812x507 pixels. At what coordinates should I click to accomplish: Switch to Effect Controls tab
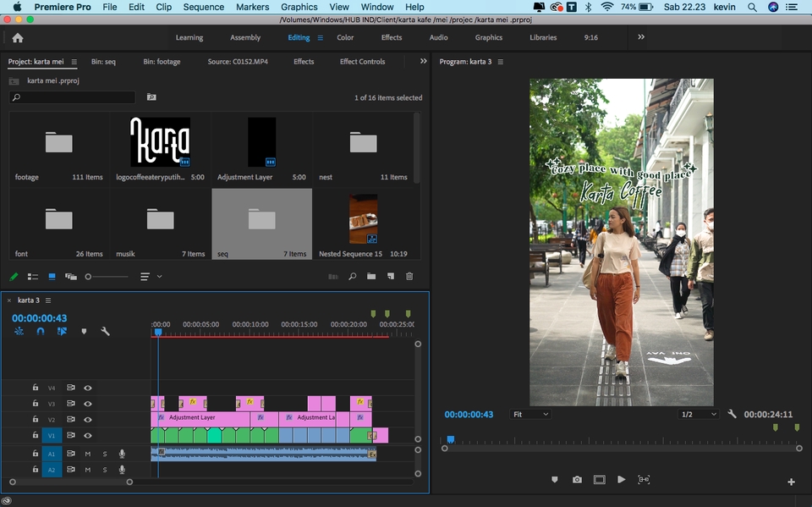click(x=363, y=61)
